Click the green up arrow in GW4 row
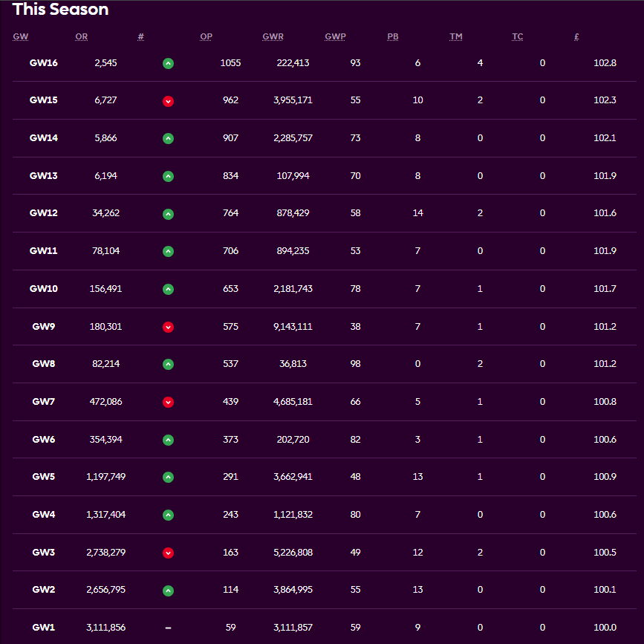This screenshot has height=644, width=644. coord(168,515)
